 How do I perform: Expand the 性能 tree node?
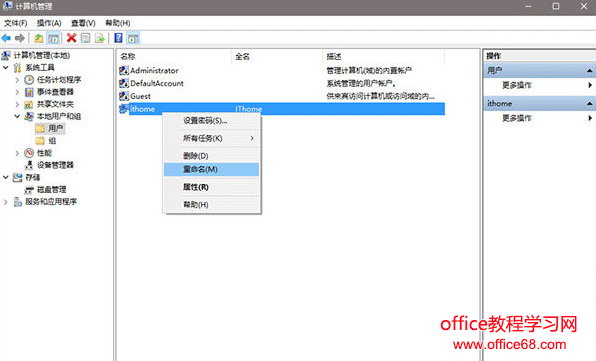(x=17, y=153)
